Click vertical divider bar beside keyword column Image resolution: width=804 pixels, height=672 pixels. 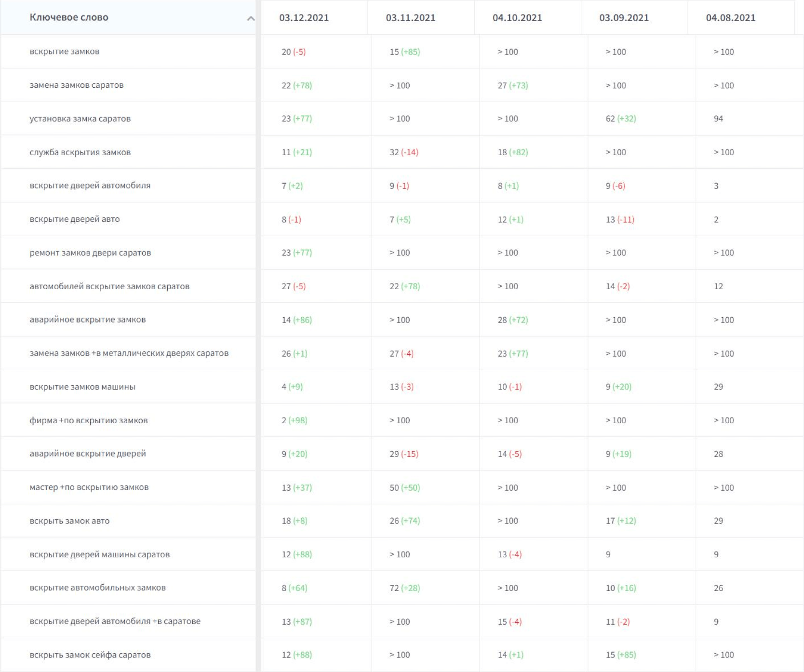pos(258,337)
